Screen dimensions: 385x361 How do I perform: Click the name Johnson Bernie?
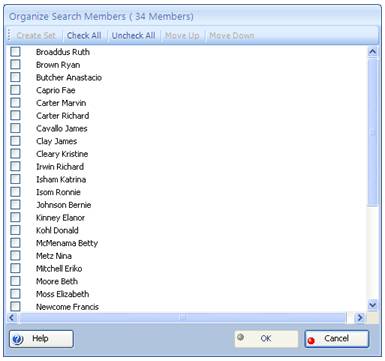[64, 205]
